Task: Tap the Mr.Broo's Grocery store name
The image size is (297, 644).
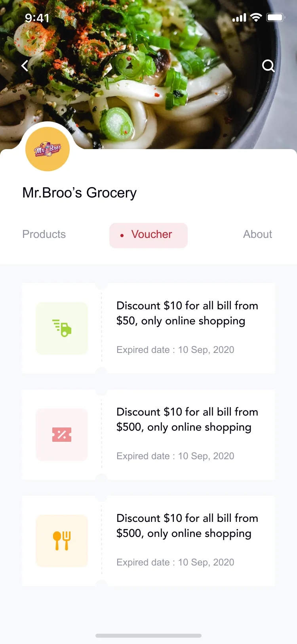Action: [80, 193]
